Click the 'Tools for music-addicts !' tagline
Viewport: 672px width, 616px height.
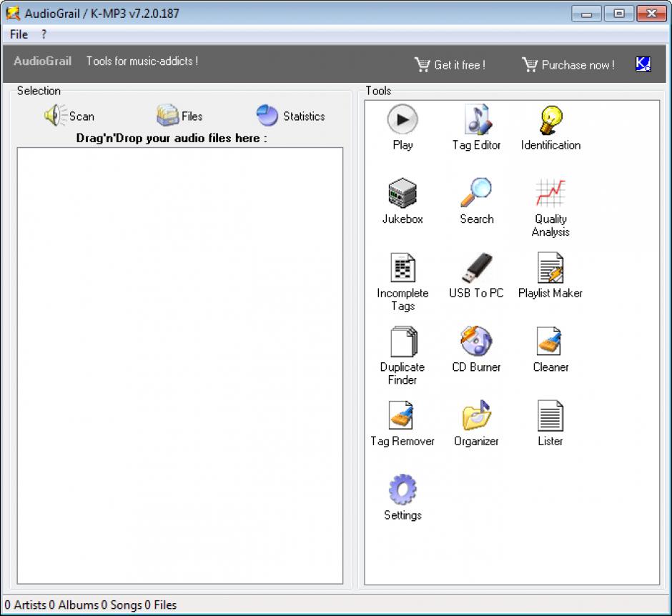142,61
